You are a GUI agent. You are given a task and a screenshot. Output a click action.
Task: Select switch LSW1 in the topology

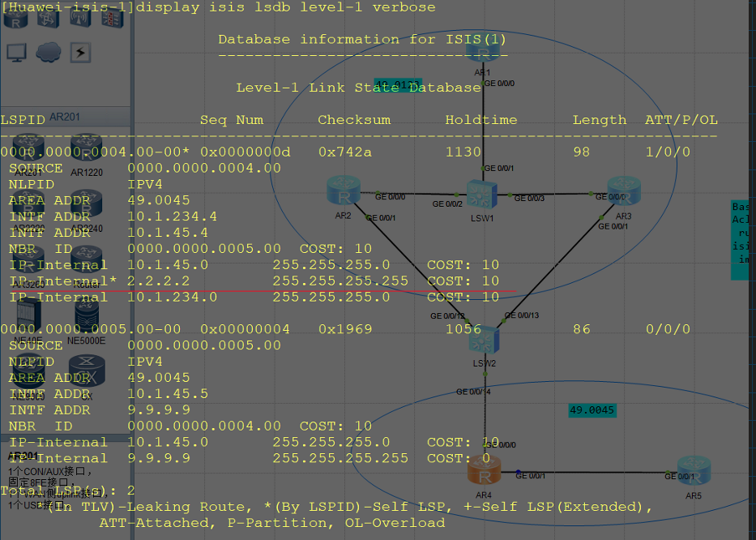pyautogui.click(x=481, y=195)
